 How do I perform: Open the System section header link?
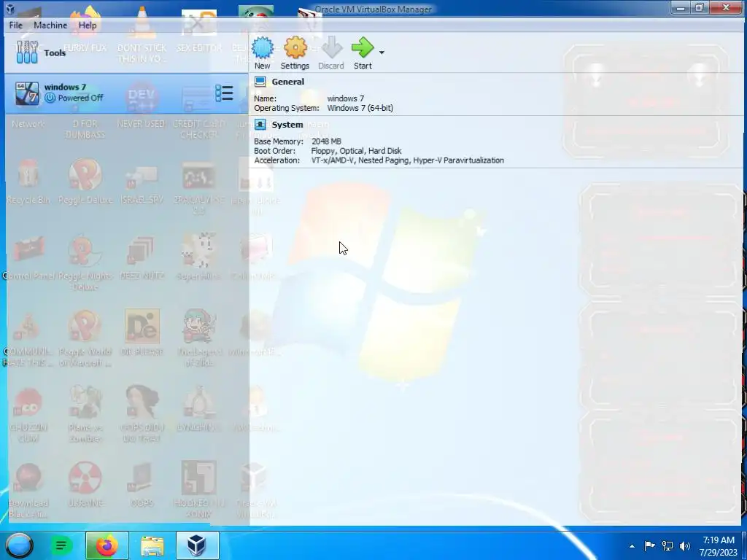point(287,124)
